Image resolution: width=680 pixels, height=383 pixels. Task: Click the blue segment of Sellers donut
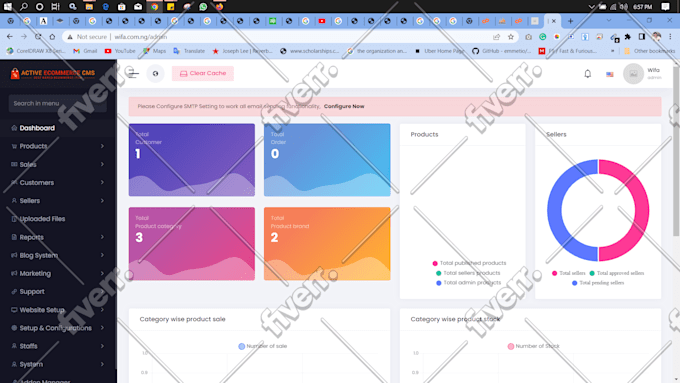tap(555, 210)
